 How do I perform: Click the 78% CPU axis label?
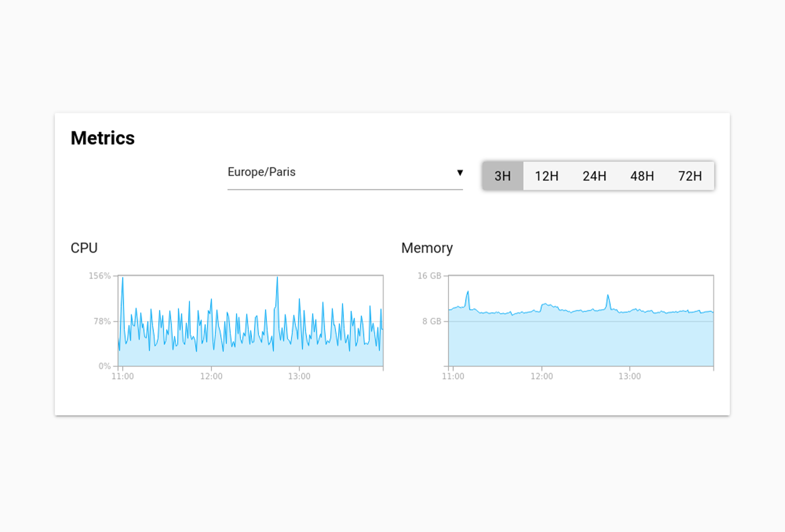tap(102, 321)
